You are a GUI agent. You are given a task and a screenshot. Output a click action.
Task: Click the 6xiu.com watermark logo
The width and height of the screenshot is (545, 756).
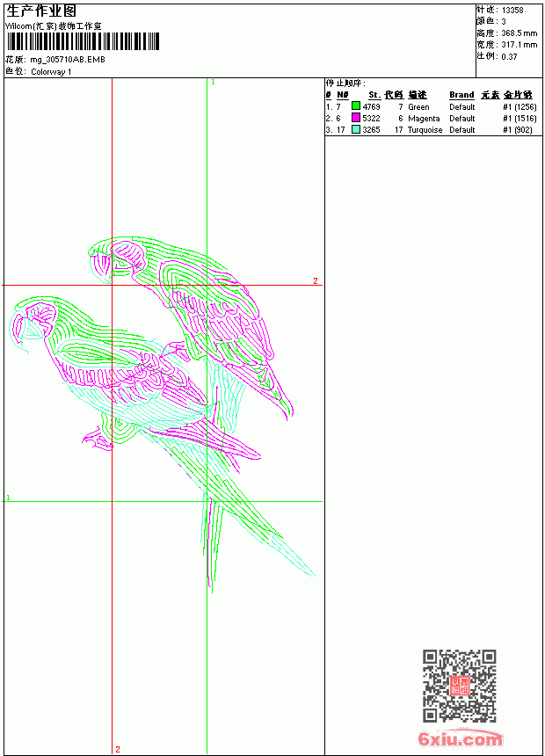[x=460, y=738]
